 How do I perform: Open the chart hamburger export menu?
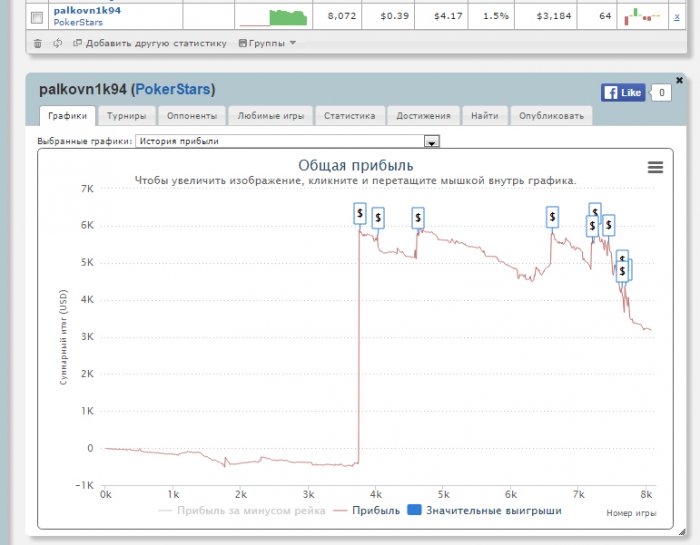655,167
